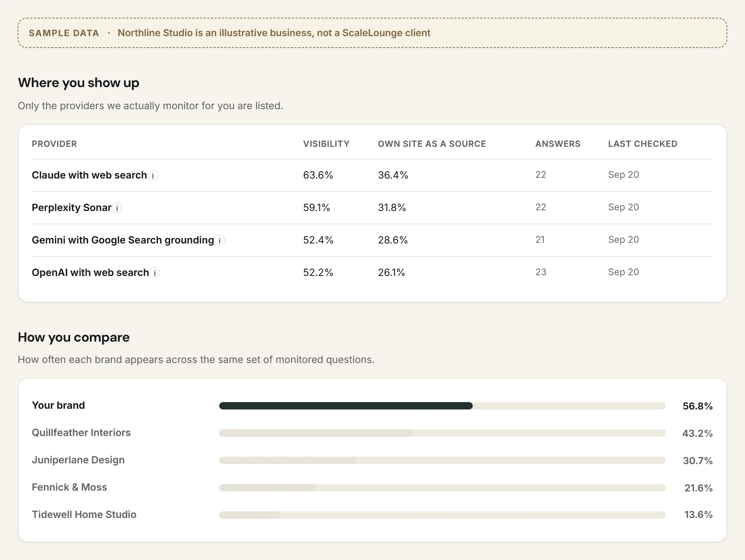Select the 21.6% brand share value
Image resolution: width=745 pixels, height=560 pixels.
(699, 488)
